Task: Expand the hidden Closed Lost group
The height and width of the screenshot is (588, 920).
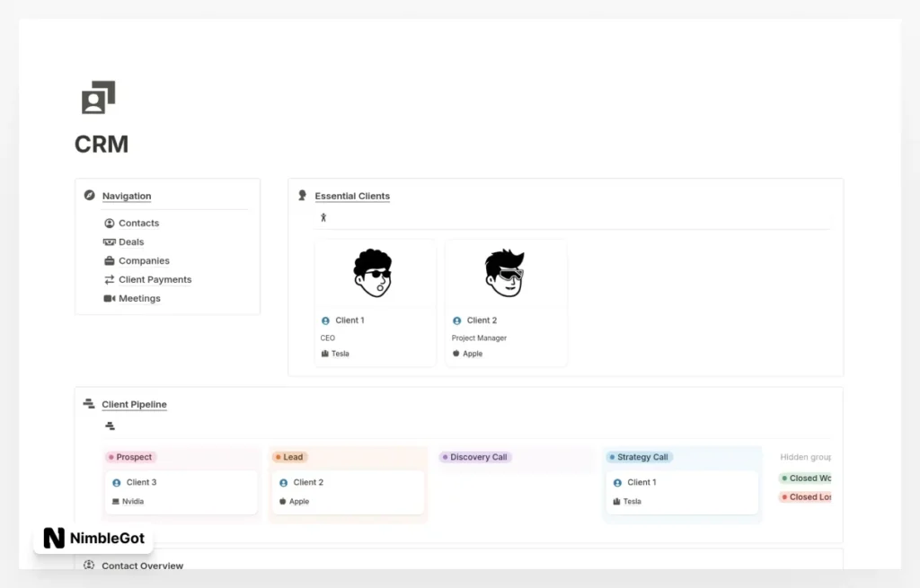Action: (x=806, y=497)
